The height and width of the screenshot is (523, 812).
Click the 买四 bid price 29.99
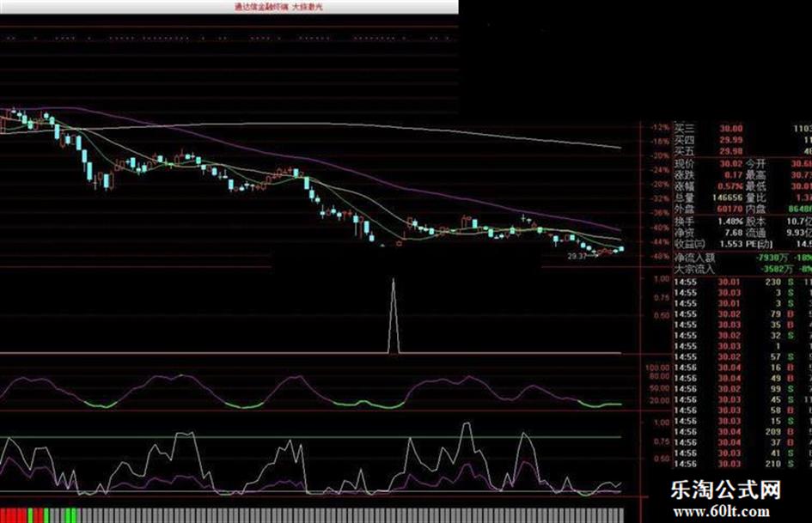coord(731,140)
